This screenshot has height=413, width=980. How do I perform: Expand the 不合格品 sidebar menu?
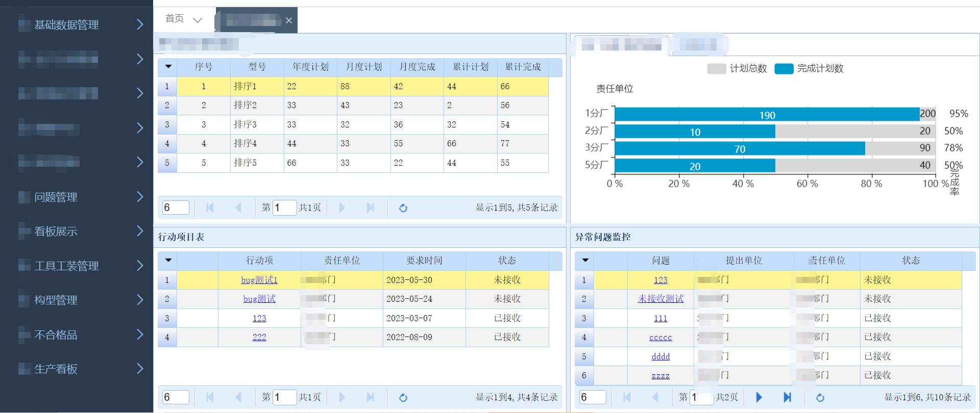pos(140,334)
